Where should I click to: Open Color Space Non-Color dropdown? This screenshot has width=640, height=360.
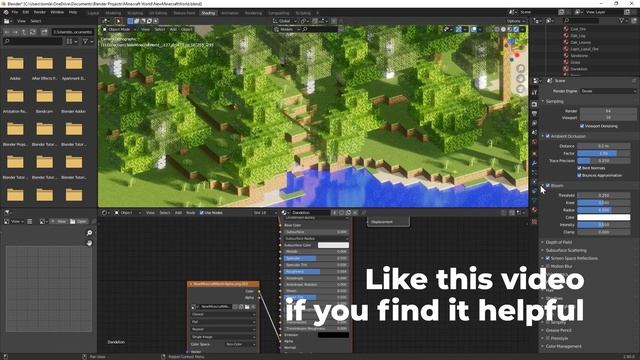pyautogui.click(x=240, y=344)
